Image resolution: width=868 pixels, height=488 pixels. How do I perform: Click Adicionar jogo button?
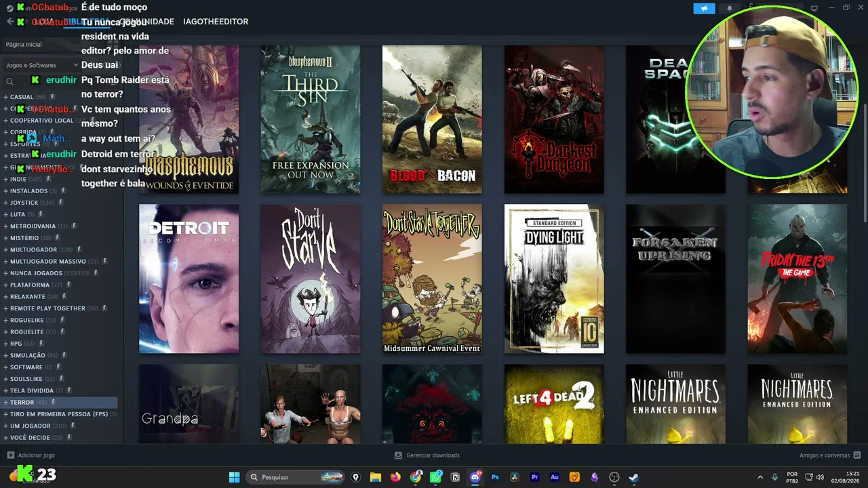tap(31, 455)
